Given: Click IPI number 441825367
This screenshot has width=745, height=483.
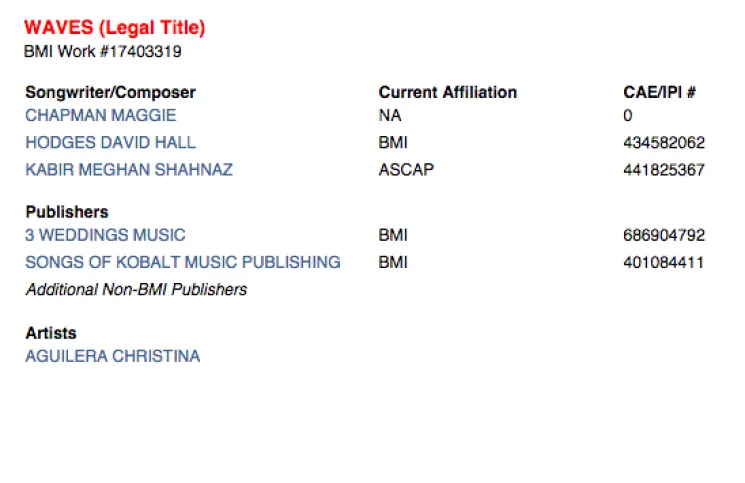Looking at the screenshot, I should (x=664, y=170).
